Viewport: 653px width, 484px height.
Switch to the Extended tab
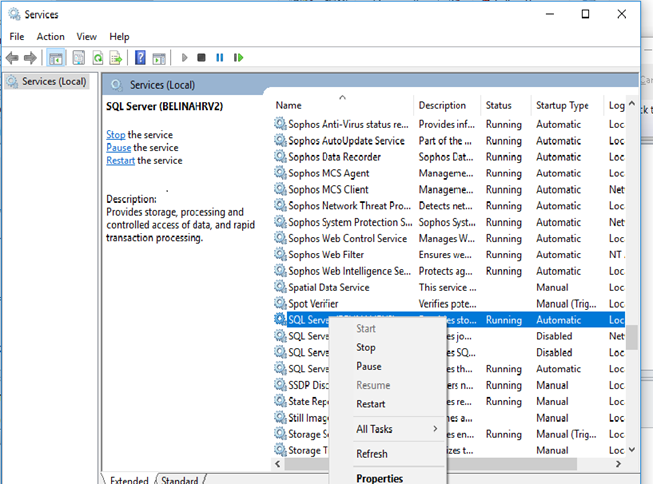click(x=129, y=480)
